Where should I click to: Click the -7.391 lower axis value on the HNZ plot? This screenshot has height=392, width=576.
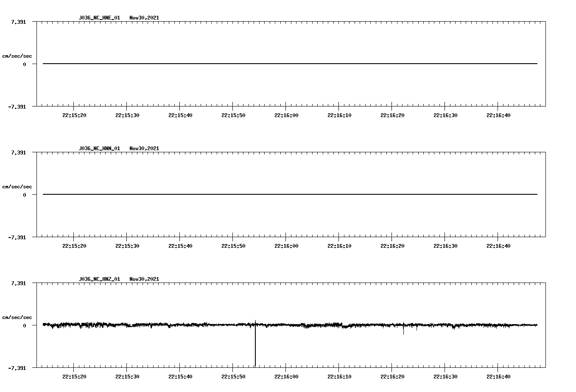(17, 368)
